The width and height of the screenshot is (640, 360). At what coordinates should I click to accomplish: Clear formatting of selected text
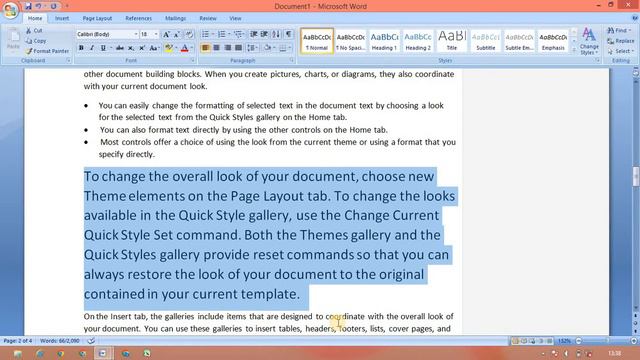pyautogui.click(x=189, y=35)
